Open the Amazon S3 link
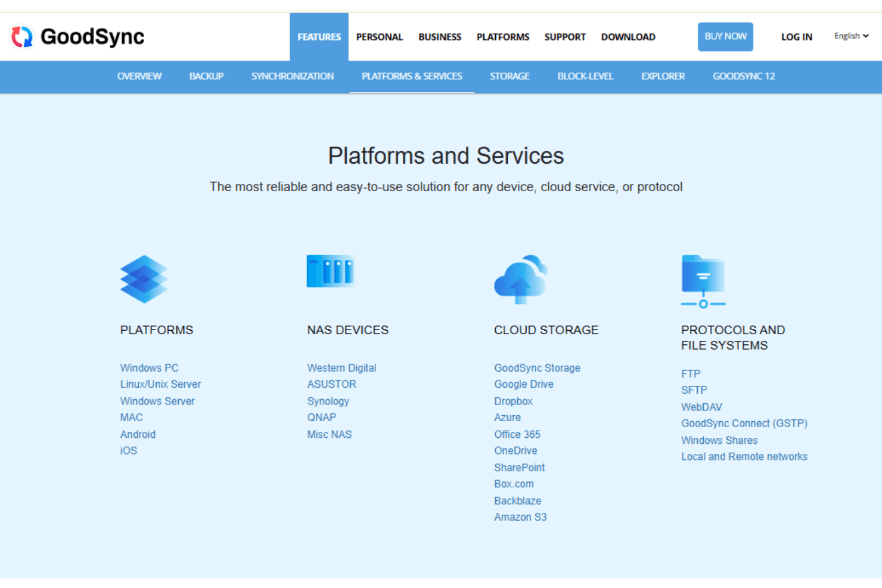Screen dimensions: 882x588 point(520,517)
